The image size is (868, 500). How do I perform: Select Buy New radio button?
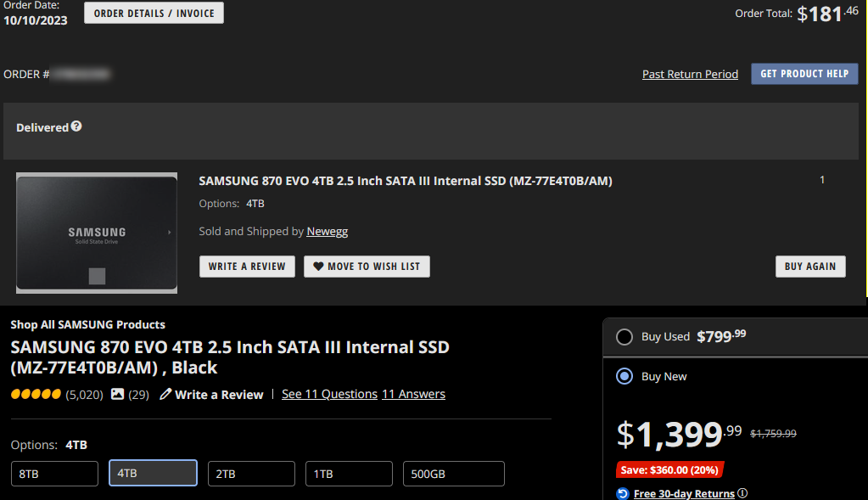[624, 377]
